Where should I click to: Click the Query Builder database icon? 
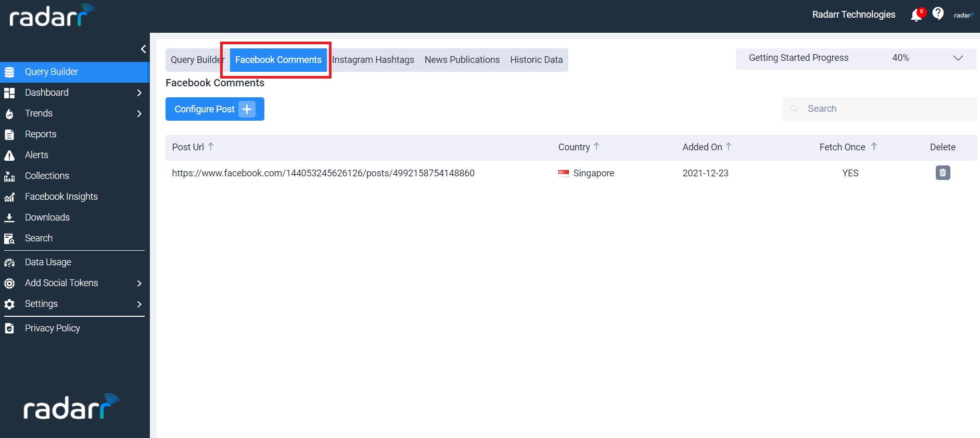9,72
